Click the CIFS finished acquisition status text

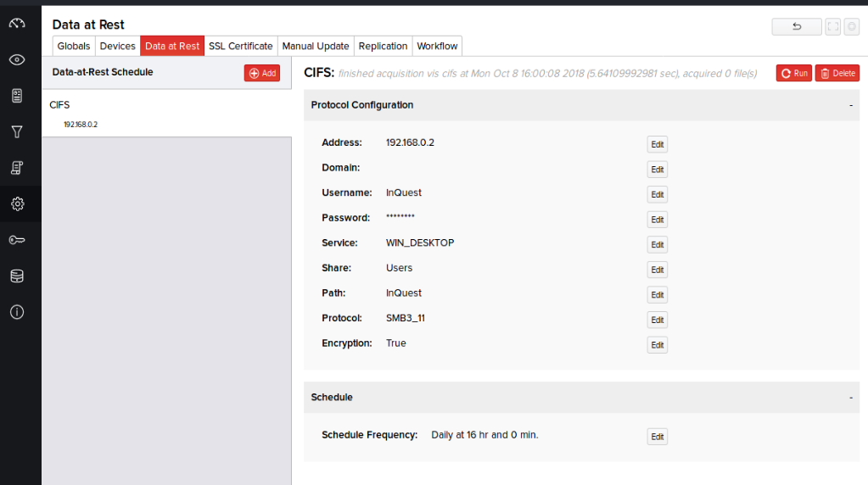[547, 74]
